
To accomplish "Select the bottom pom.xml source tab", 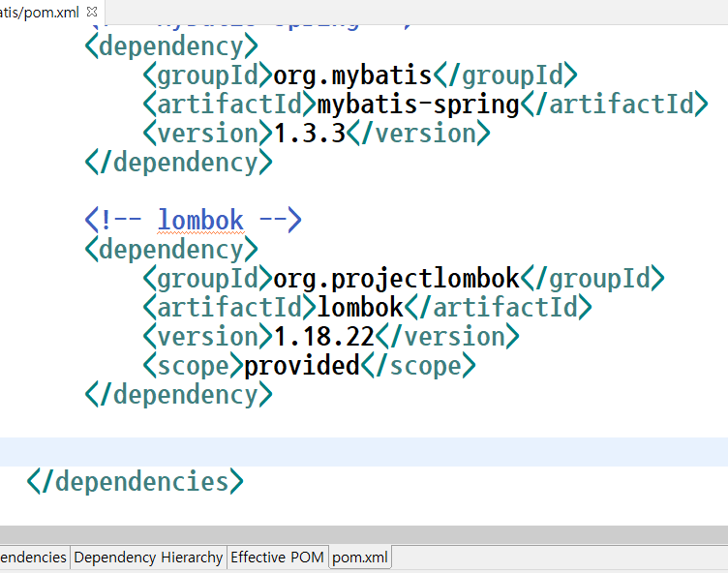I will click(360, 557).
